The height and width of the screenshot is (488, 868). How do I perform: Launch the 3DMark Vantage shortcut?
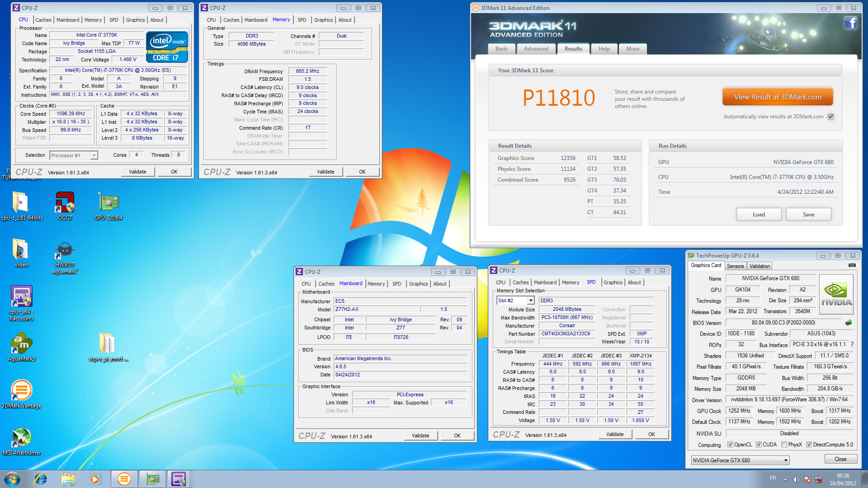click(x=21, y=394)
